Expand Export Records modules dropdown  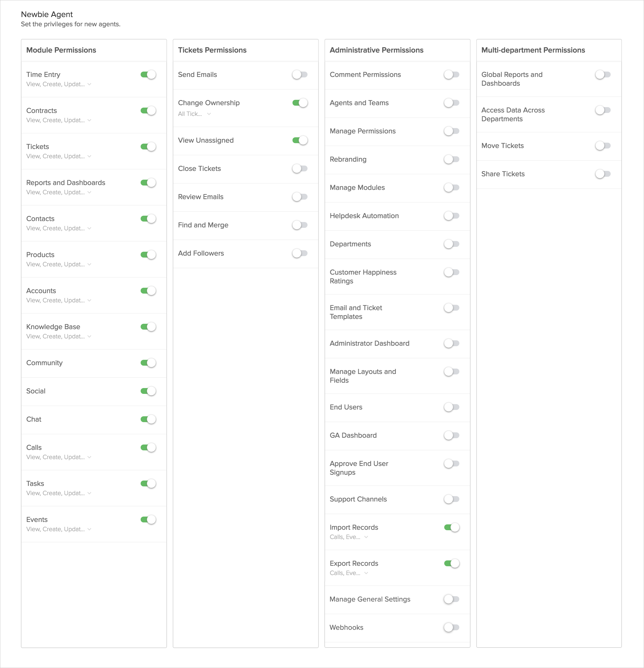tap(349, 573)
